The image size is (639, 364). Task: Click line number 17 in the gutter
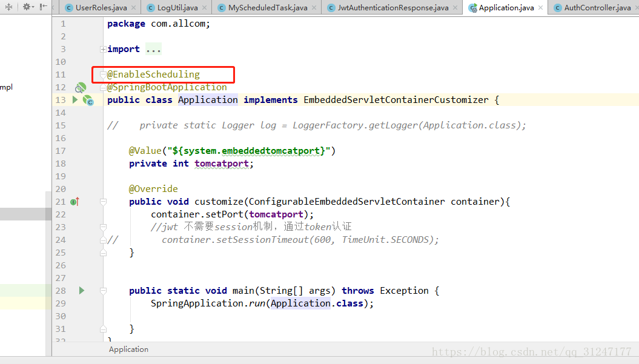tap(61, 151)
